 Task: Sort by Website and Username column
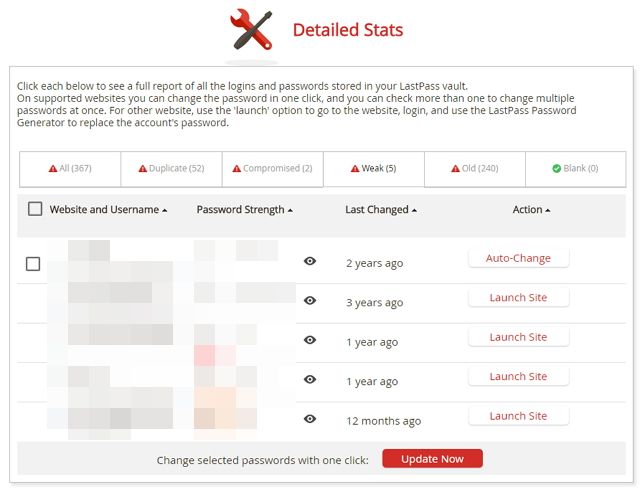coord(108,210)
